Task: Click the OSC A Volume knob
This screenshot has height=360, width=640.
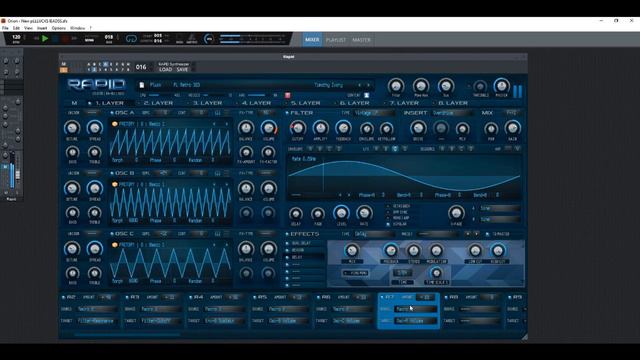Action: click(269, 128)
